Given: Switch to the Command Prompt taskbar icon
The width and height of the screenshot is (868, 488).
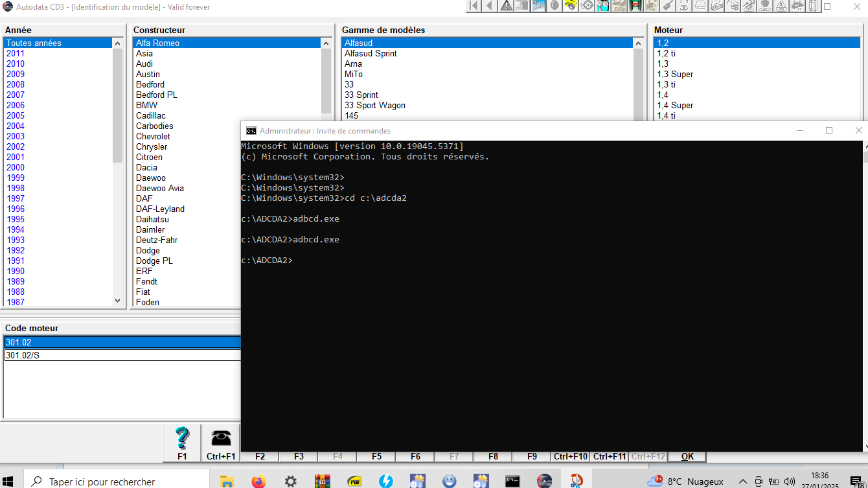Looking at the screenshot, I should [x=512, y=481].
